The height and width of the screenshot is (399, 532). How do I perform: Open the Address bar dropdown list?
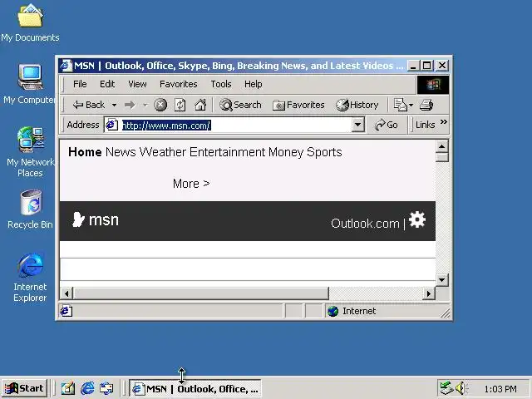tap(357, 125)
